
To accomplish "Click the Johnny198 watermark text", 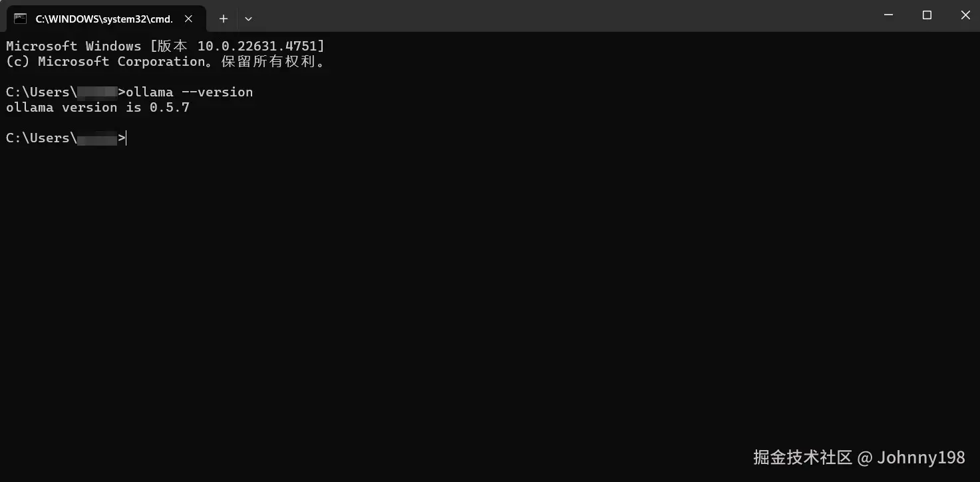I will [x=921, y=457].
